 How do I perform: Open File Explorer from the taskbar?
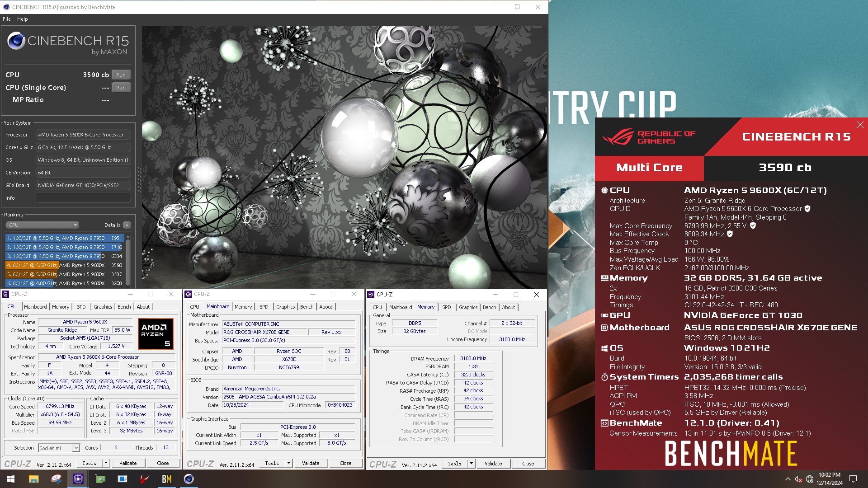pyautogui.click(x=33, y=479)
